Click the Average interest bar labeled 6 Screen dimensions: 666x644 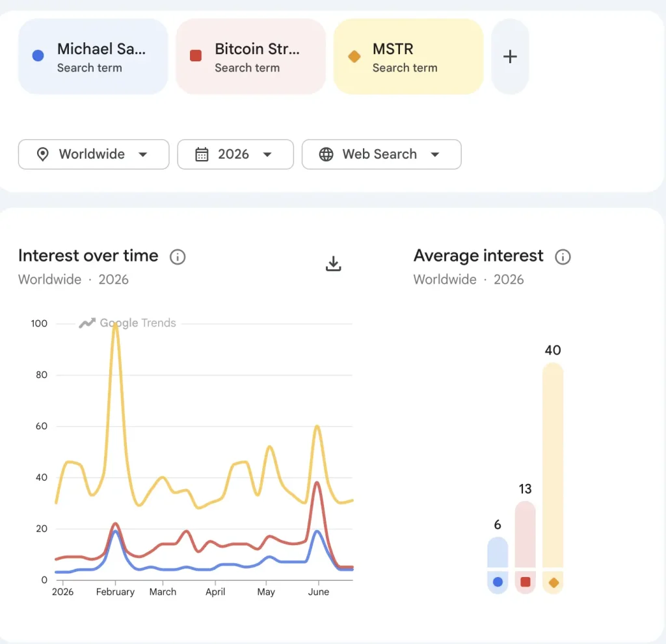click(498, 552)
